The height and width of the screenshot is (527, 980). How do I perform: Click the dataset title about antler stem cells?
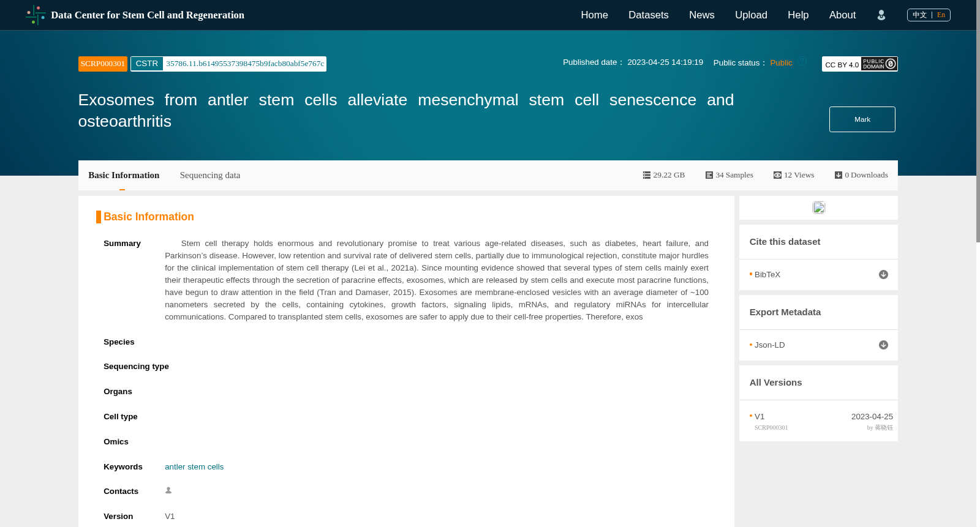click(x=406, y=110)
